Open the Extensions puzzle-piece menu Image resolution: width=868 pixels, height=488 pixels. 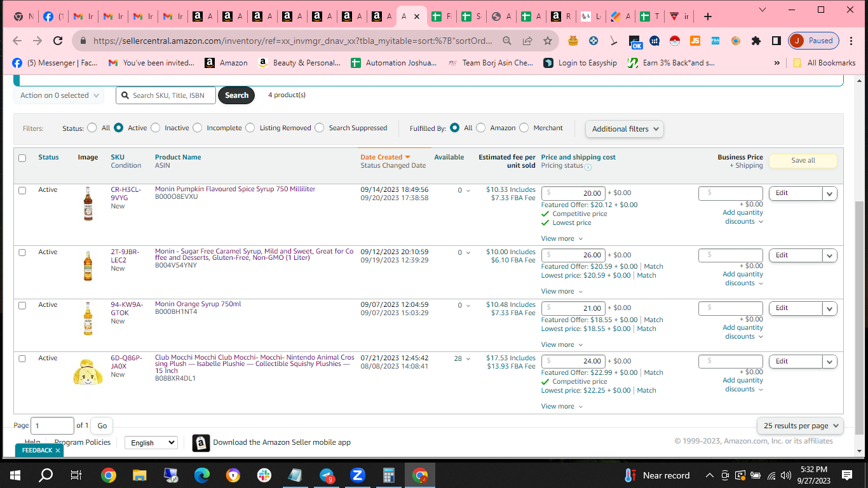pos(756,41)
